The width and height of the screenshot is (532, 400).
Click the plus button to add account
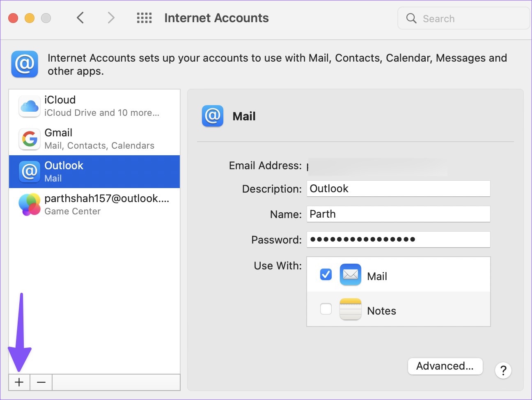tap(19, 382)
